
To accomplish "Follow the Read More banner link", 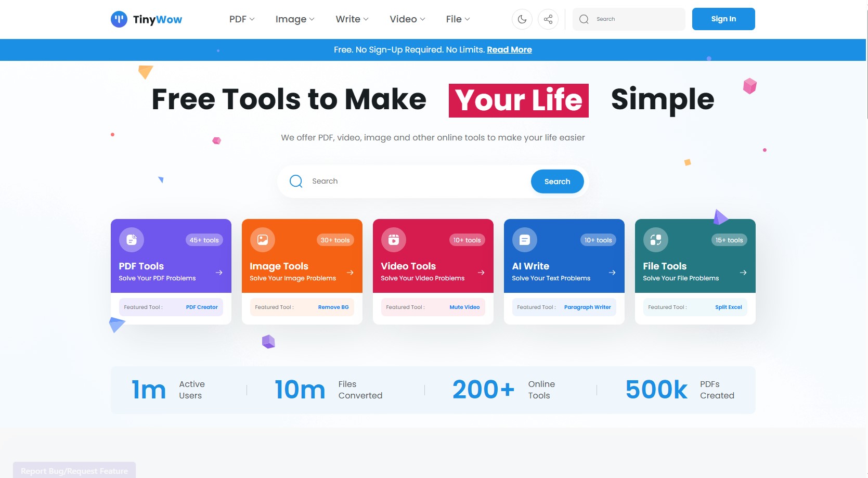I will click(509, 50).
